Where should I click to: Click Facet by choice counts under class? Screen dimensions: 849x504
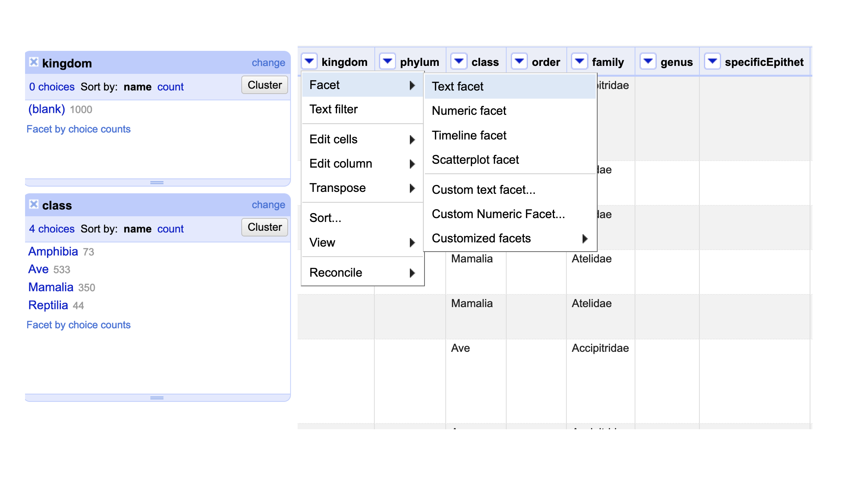(x=79, y=325)
